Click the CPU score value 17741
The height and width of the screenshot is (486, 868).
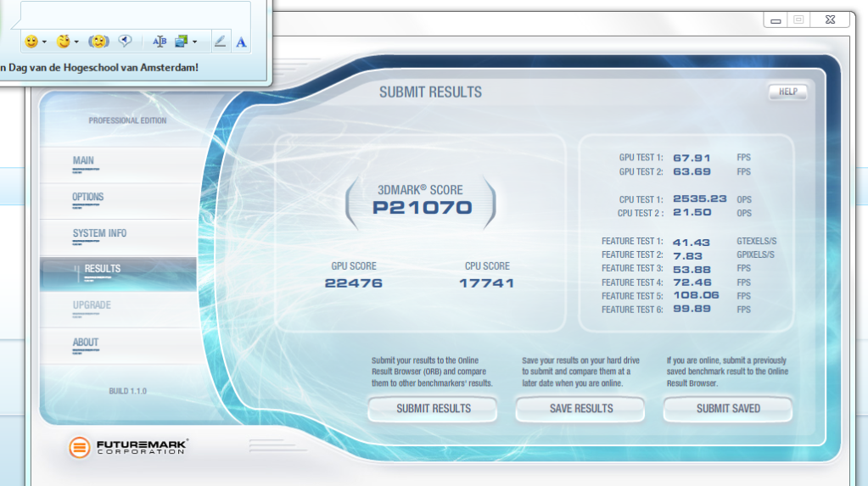coord(486,283)
